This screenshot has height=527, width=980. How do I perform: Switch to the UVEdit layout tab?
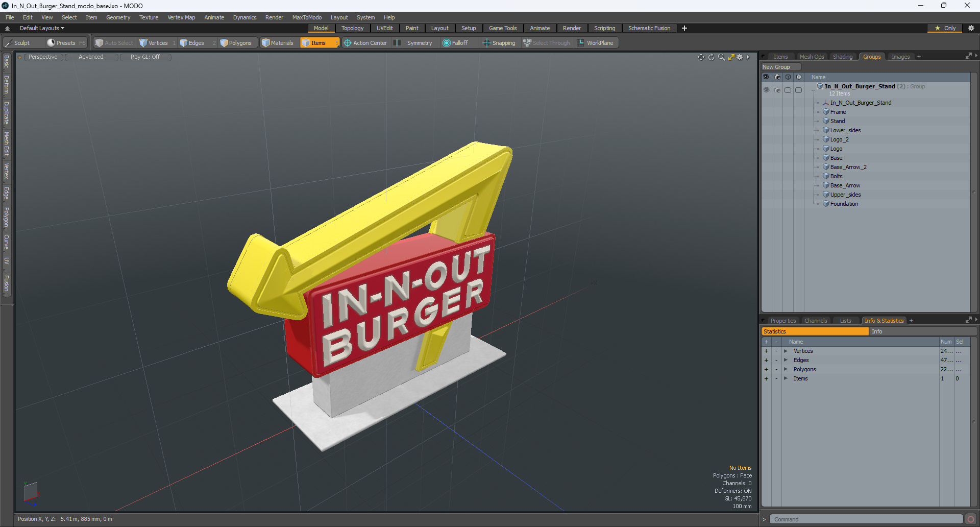(384, 28)
